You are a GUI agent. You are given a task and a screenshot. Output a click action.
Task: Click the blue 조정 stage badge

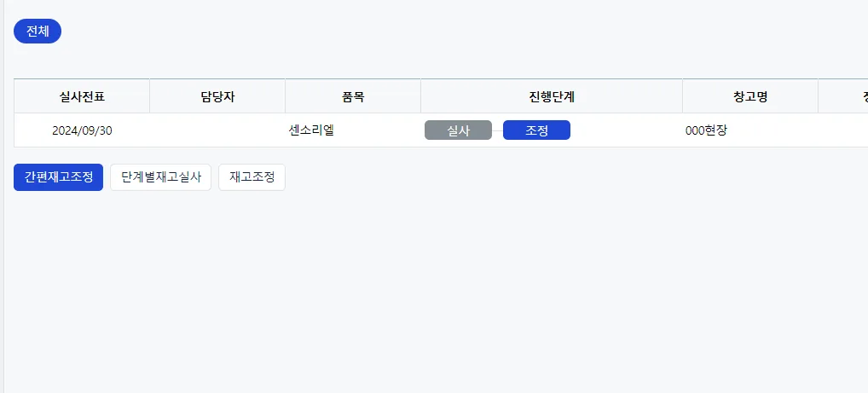[536, 130]
